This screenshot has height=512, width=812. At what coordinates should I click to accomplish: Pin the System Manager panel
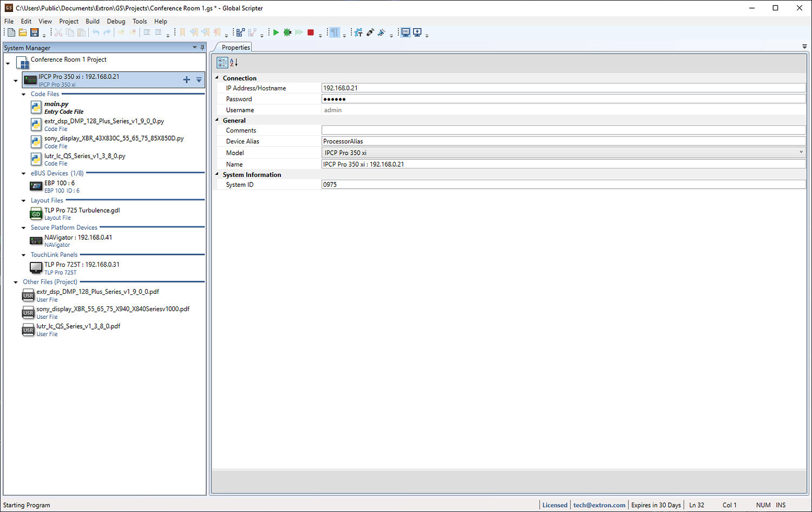click(202, 48)
